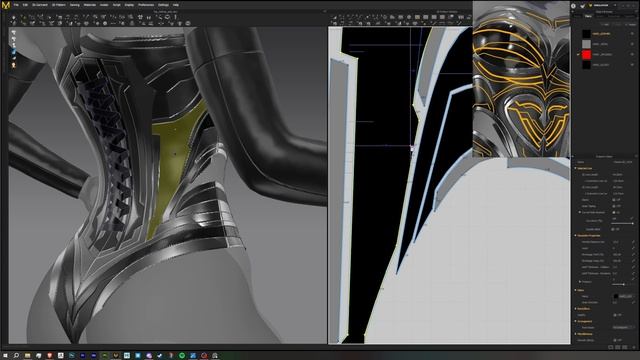Screen dimensions: 640x360
Task: Select the first black fabric swatch
Action: (587, 33)
